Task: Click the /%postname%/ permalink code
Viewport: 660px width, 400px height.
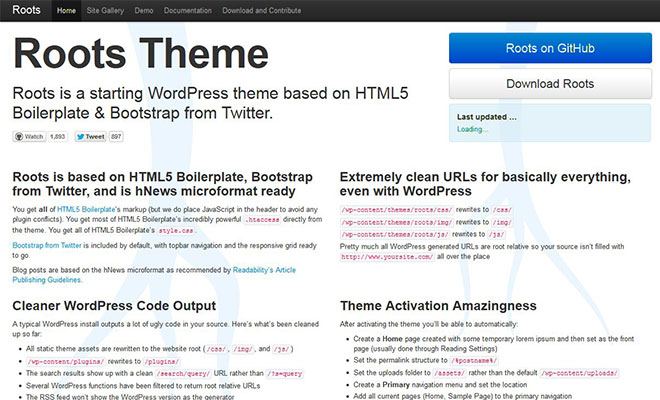Action: point(474,360)
